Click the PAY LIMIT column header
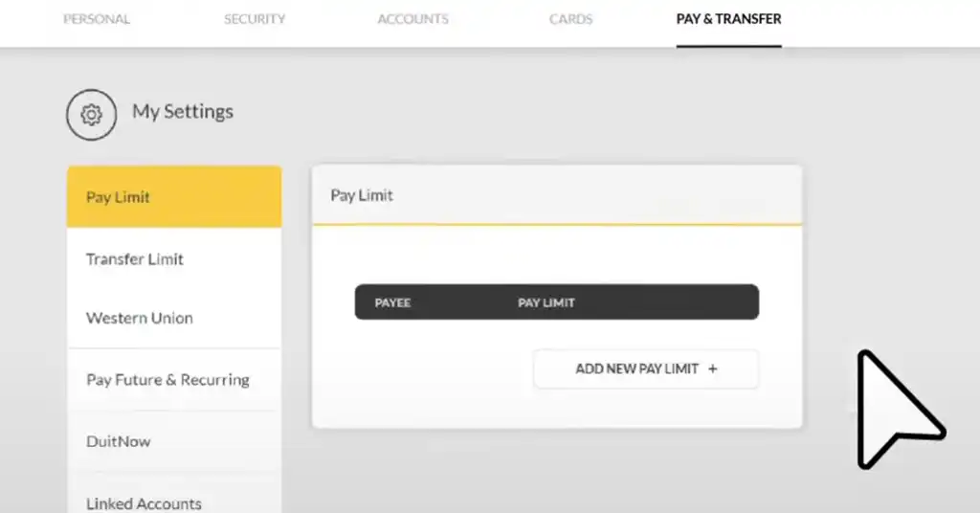This screenshot has height=513, width=980. pos(546,303)
